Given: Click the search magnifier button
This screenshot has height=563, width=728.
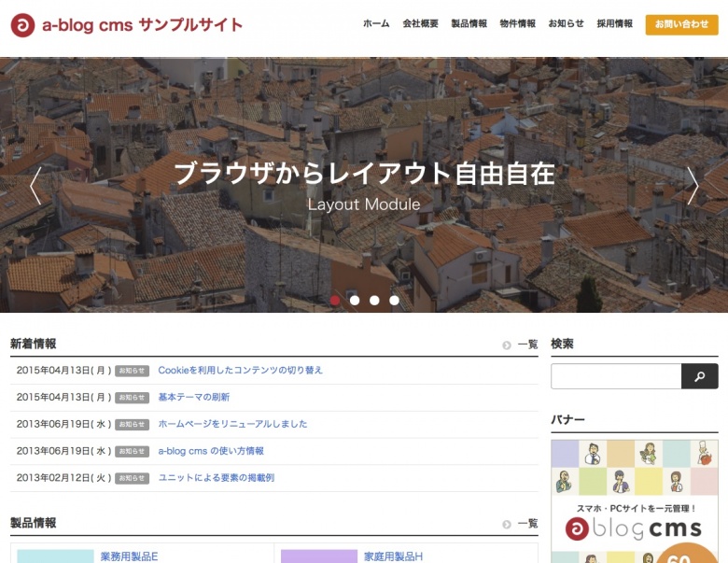Looking at the screenshot, I should 700,376.
